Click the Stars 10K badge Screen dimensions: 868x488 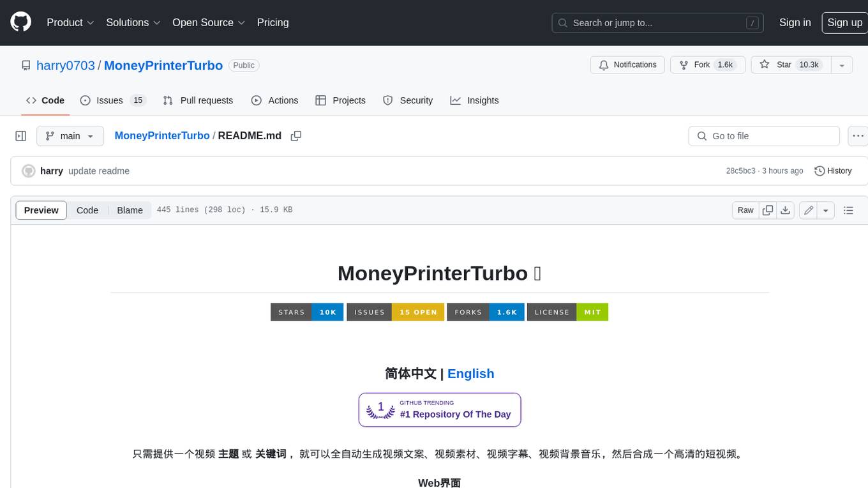click(x=308, y=312)
